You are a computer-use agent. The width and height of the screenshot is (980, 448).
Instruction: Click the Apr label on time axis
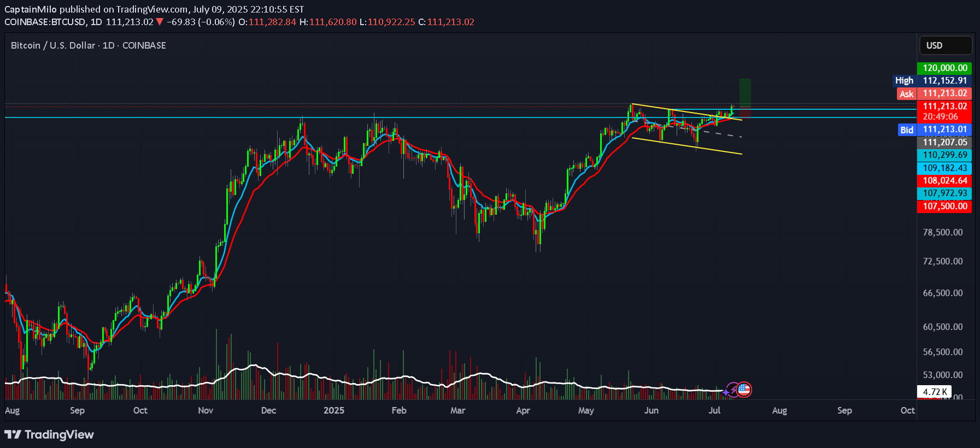click(x=523, y=410)
